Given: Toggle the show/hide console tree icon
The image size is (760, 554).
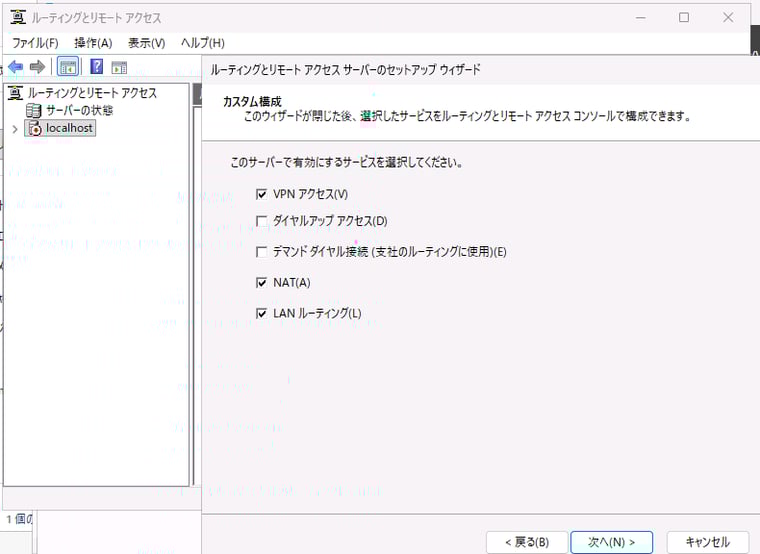Looking at the screenshot, I should [67, 67].
